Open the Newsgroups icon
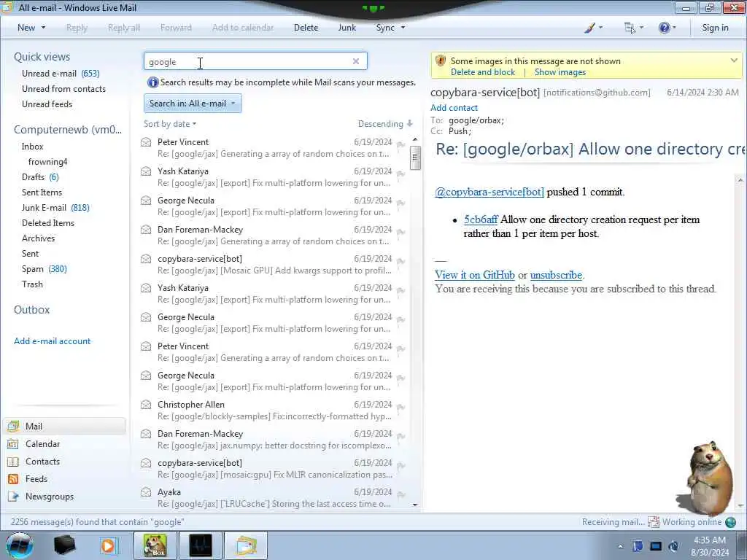Viewport: 747px width, 560px height. pyautogui.click(x=13, y=497)
